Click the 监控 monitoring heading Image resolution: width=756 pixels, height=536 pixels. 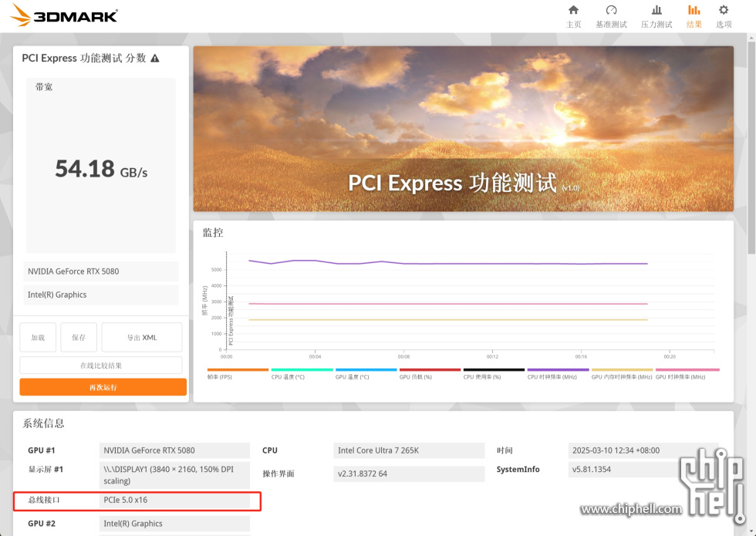point(213,233)
